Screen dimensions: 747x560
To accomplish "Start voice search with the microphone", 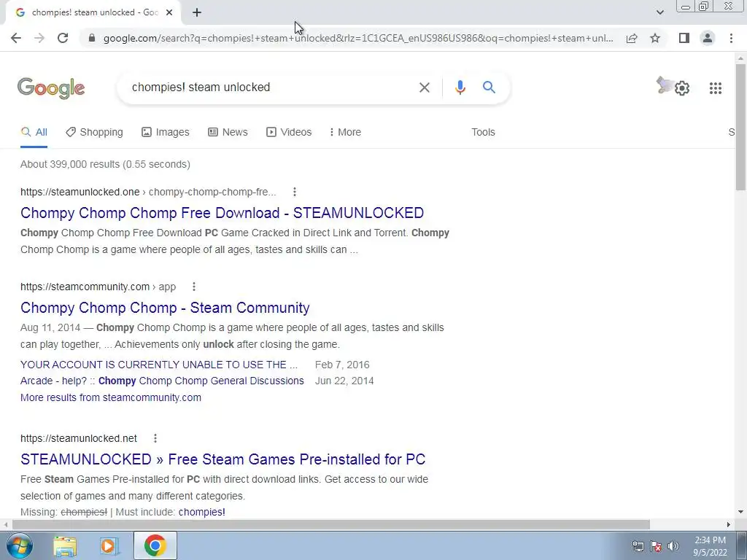I will coord(460,87).
